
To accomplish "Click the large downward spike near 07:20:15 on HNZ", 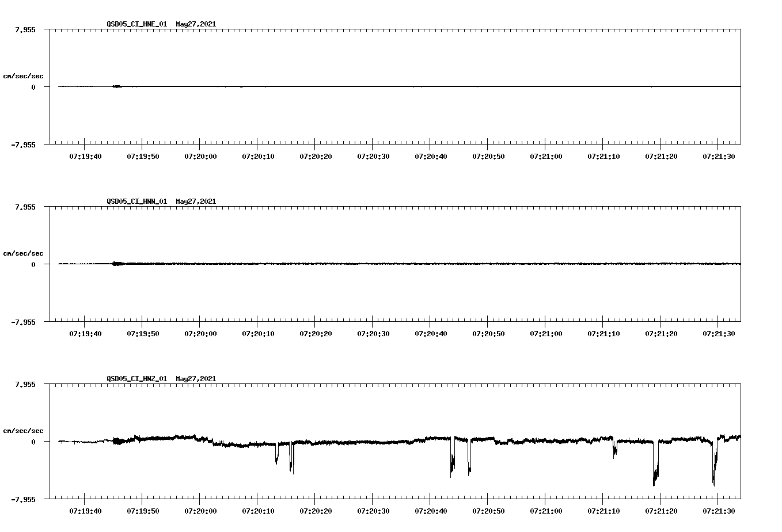I will tap(293, 461).
